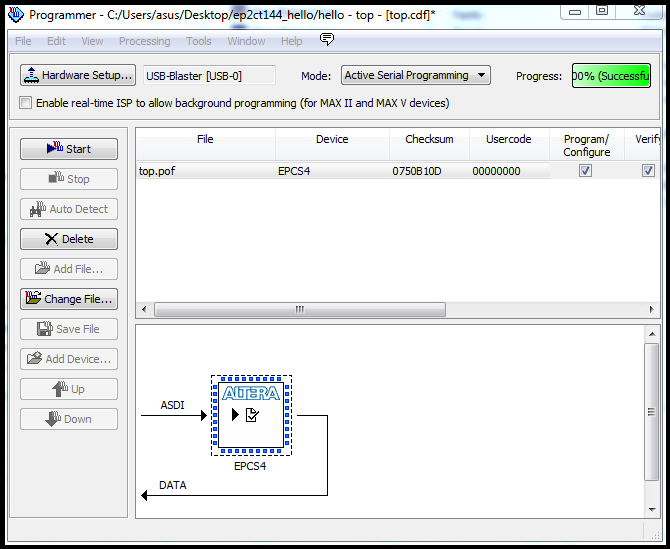Open the Add Device dialog

tap(69, 359)
